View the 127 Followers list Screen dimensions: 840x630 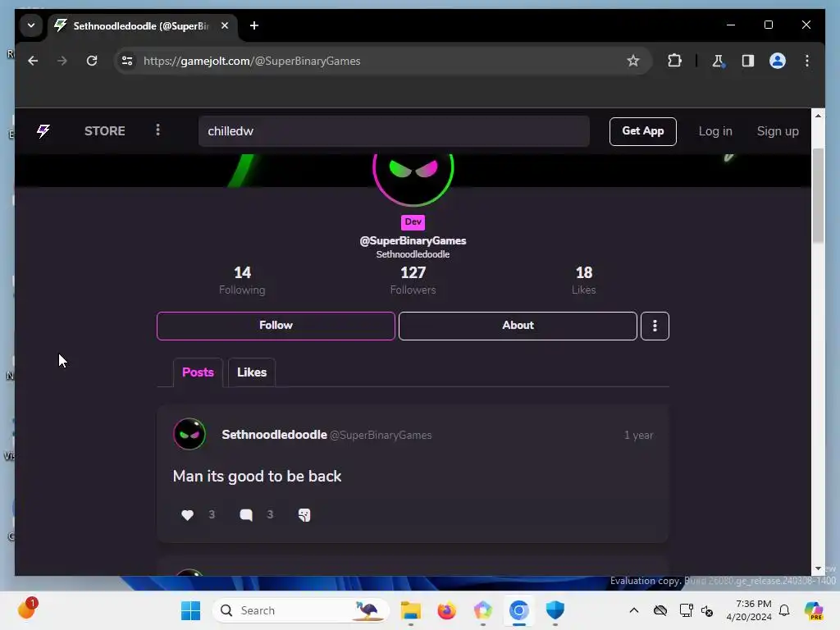pyautogui.click(x=413, y=281)
